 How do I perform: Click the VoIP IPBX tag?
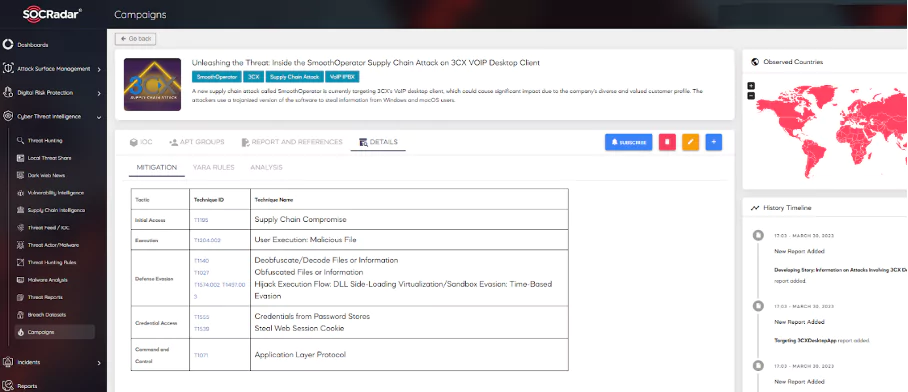(x=342, y=76)
